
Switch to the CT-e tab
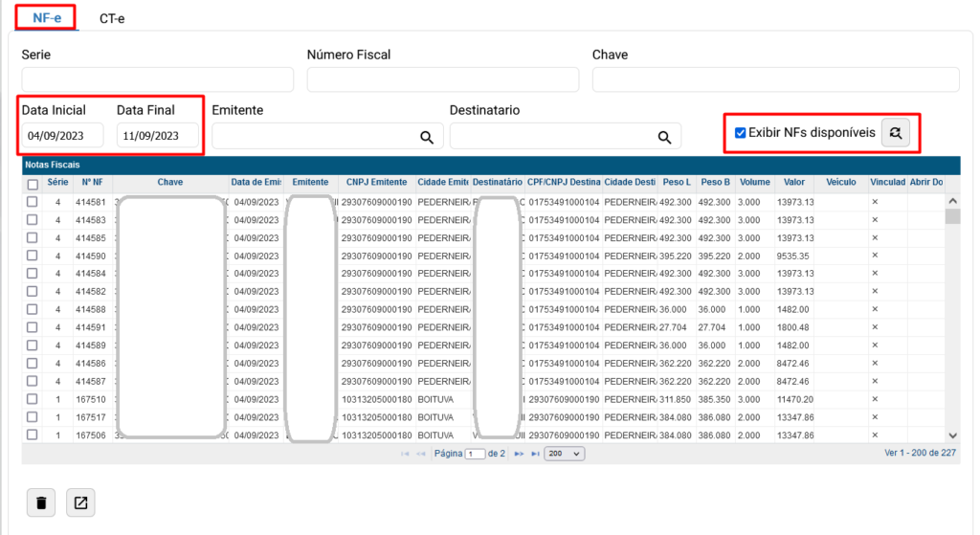click(112, 18)
